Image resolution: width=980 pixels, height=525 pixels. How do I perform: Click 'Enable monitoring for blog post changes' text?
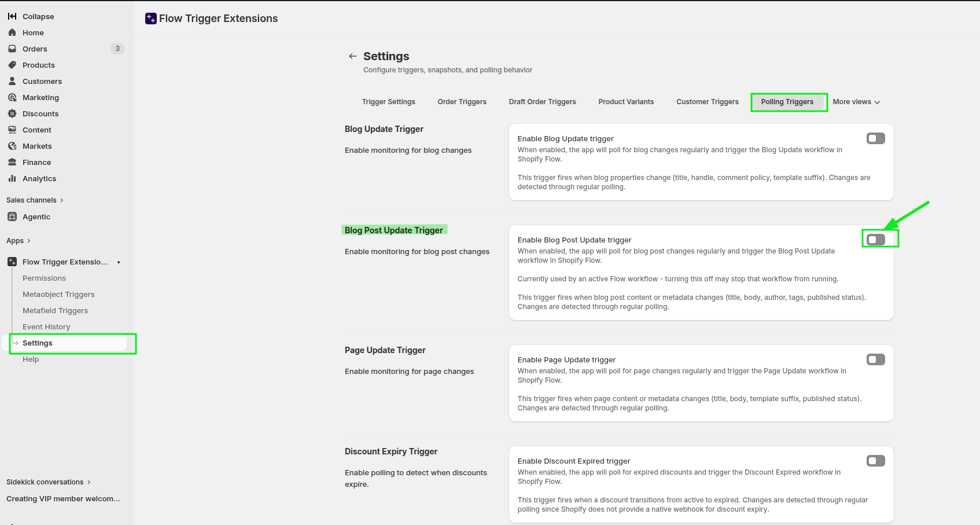(x=417, y=252)
